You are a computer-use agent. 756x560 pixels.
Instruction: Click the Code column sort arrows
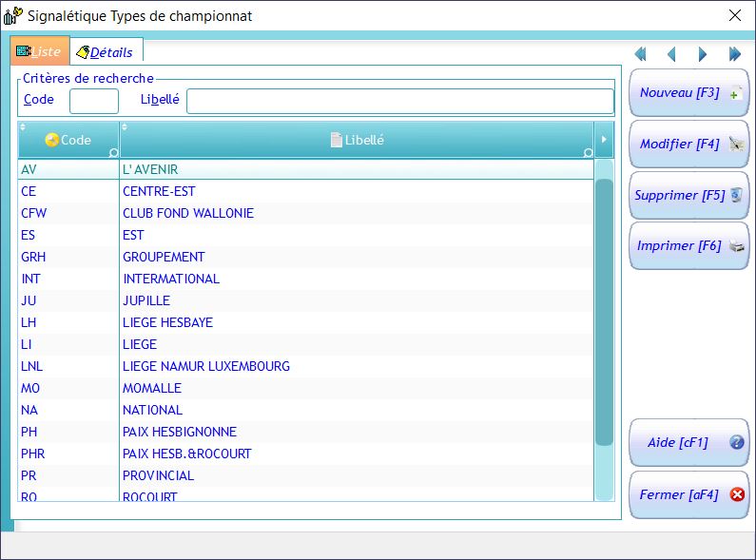click(23, 126)
